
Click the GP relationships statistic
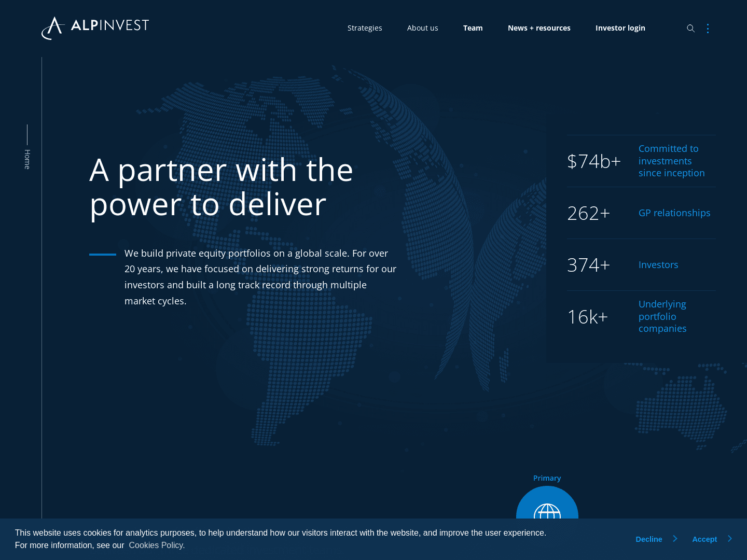674,213
